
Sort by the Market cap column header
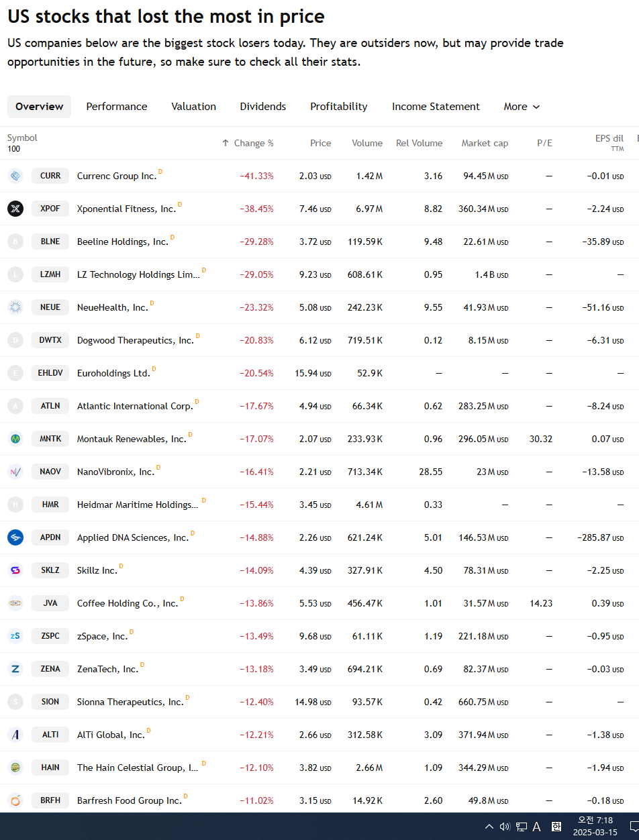click(x=485, y=143)
